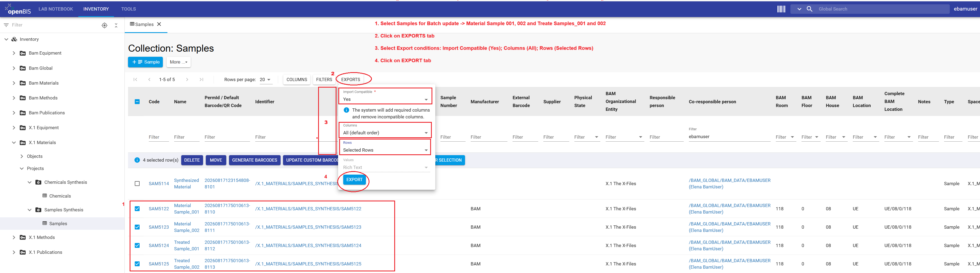Add a new Sample with + Sample button
Viewport: 980px width, 273px height.
click(145, 62)
